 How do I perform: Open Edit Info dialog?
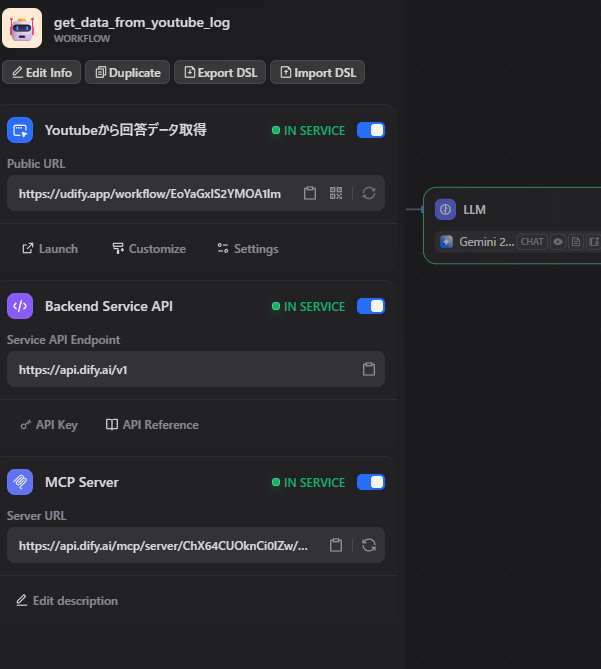coord(41,73)
